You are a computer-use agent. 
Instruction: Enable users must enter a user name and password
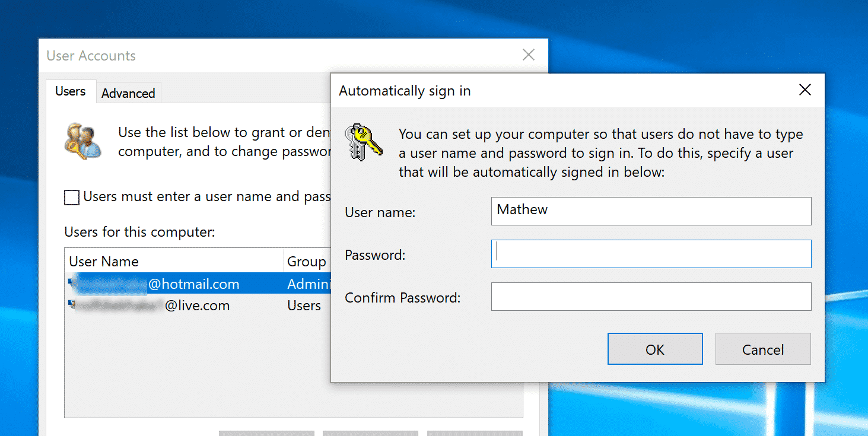point(71,196)
